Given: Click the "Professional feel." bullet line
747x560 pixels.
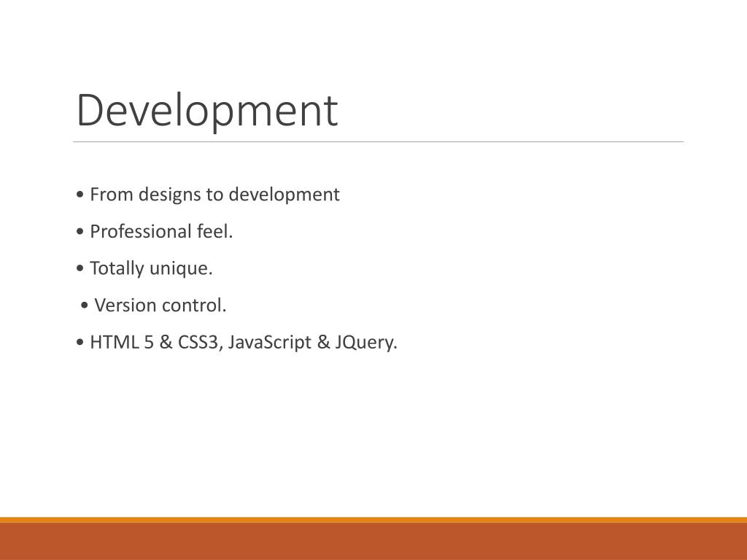Looking at the screenshot, I should coord(155,231).
